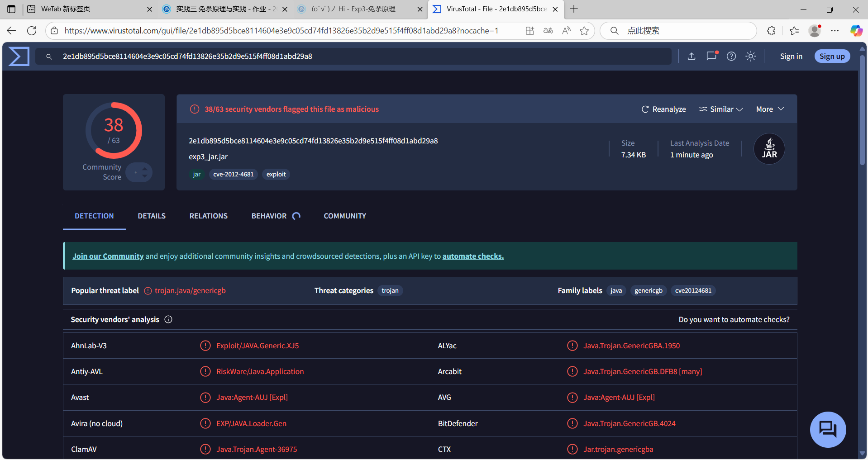Open the Copilot icon

[x=856, y=31]
